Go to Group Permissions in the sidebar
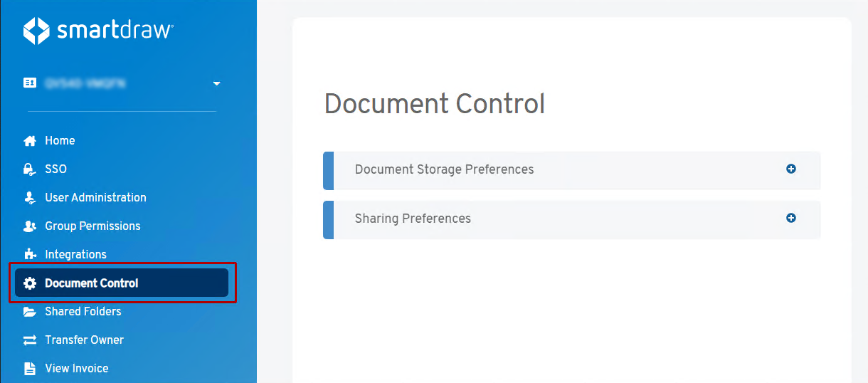Screen dimensions: 868x383 click(x=92, y=226)
